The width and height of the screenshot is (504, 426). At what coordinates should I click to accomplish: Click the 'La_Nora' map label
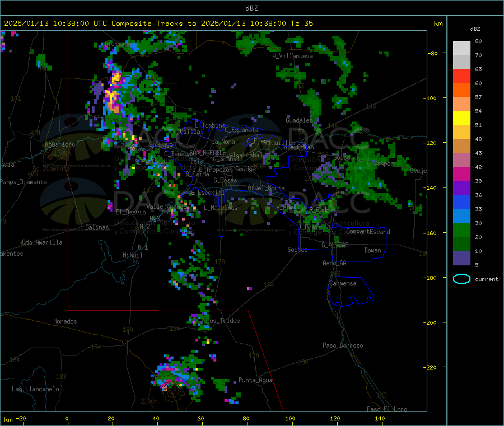[223, 142]
